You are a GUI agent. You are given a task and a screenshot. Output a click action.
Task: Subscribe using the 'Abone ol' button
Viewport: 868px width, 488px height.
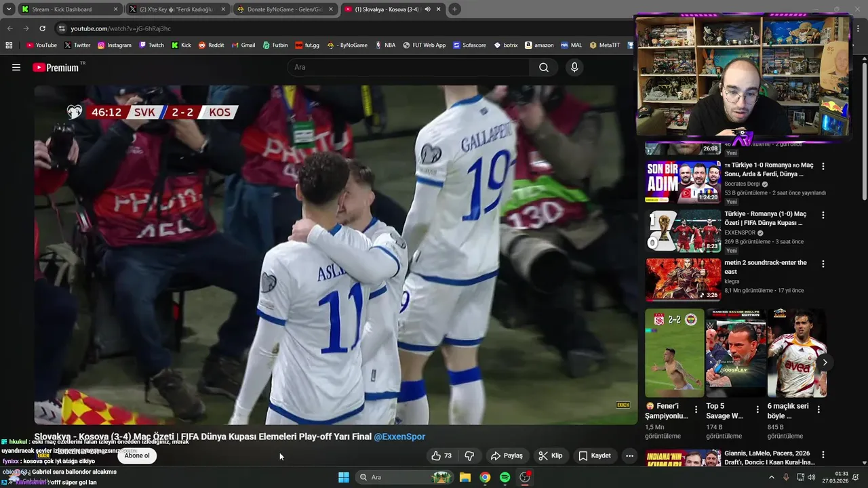137,455
